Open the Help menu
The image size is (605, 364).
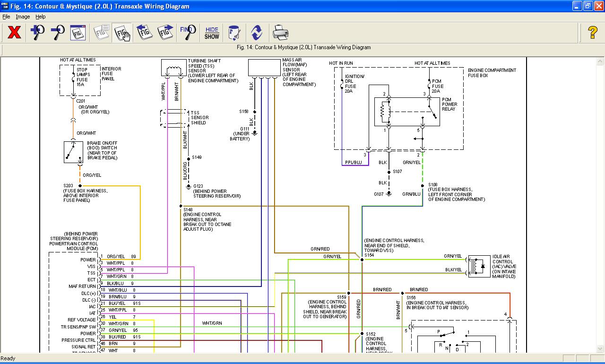pyautogui.click(x=41, y=17)
